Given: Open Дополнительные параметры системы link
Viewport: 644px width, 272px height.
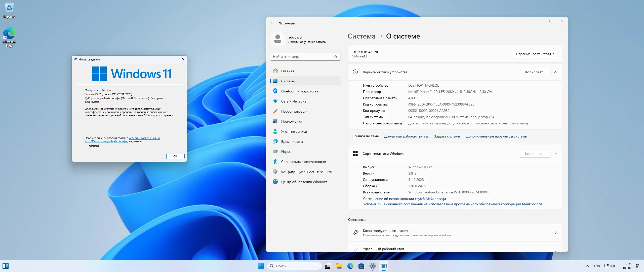Looking at the screenshot, I should pyautogui.click(x=496, y=136).
